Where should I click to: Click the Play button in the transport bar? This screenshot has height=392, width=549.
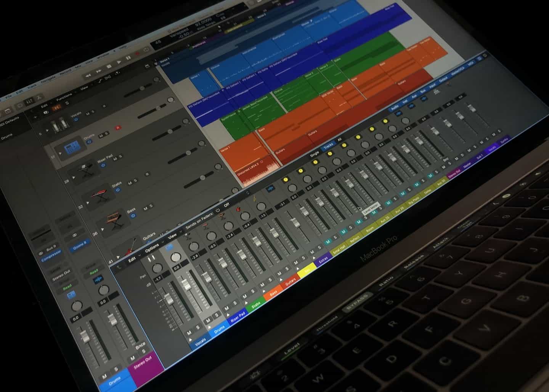coord(119,62)
